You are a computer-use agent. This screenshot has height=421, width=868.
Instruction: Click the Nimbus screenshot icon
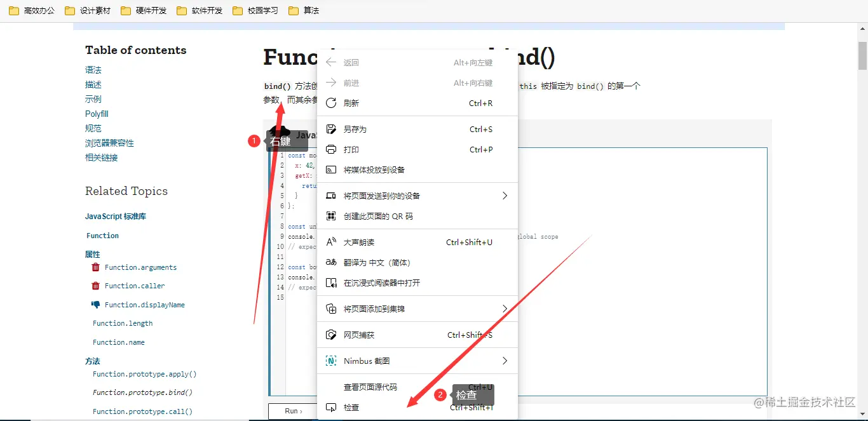point(330,361)
